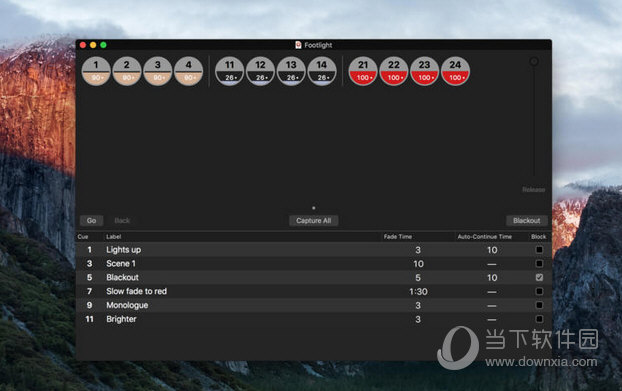Viewport: 622px width, 391px height.
Task: Select channel 11 light icon
Action: point(230,71)
